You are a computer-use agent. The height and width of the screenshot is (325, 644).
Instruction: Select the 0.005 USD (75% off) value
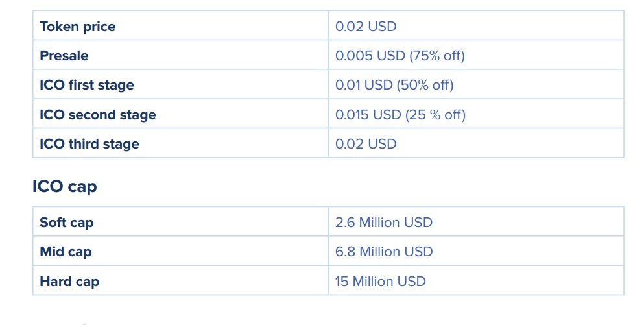tap(400, 56)
